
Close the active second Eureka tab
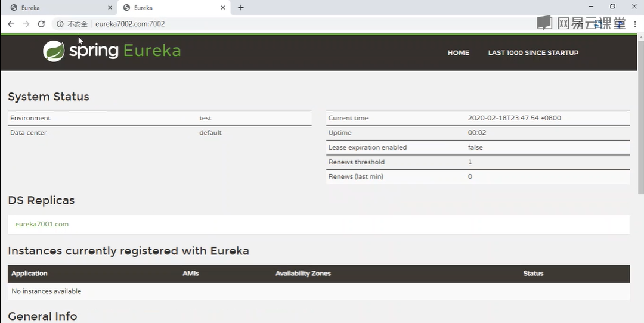point(223,8)
